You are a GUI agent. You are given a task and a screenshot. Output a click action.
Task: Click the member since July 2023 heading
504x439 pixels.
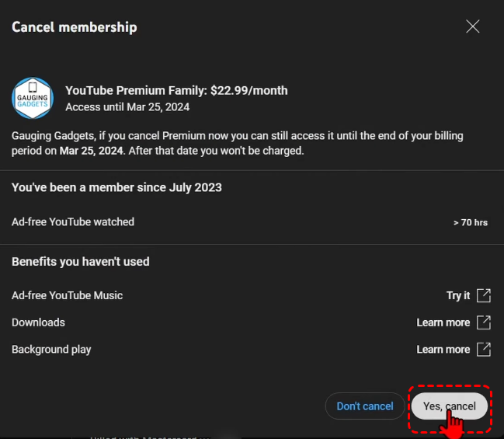coord(116,187)
